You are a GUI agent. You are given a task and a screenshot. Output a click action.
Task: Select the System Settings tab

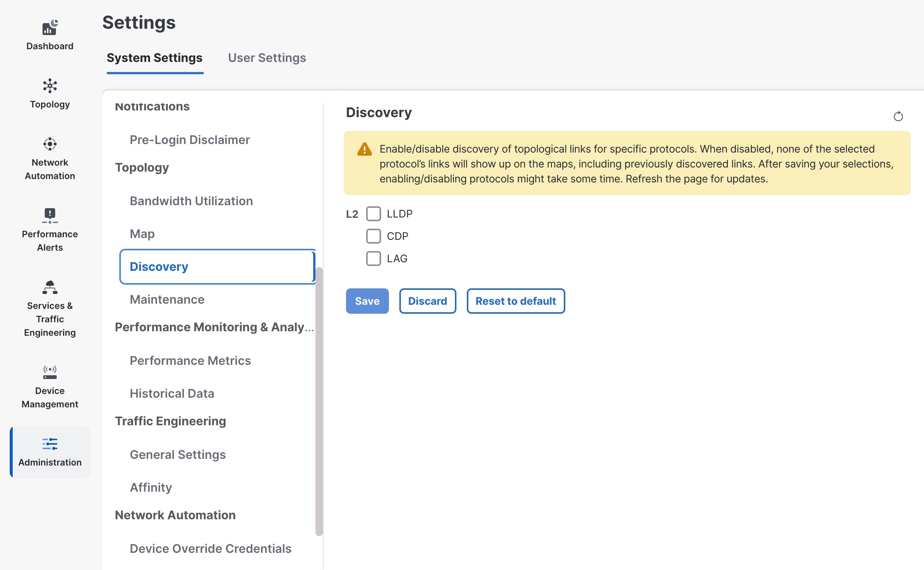click(x=154, y=58)
